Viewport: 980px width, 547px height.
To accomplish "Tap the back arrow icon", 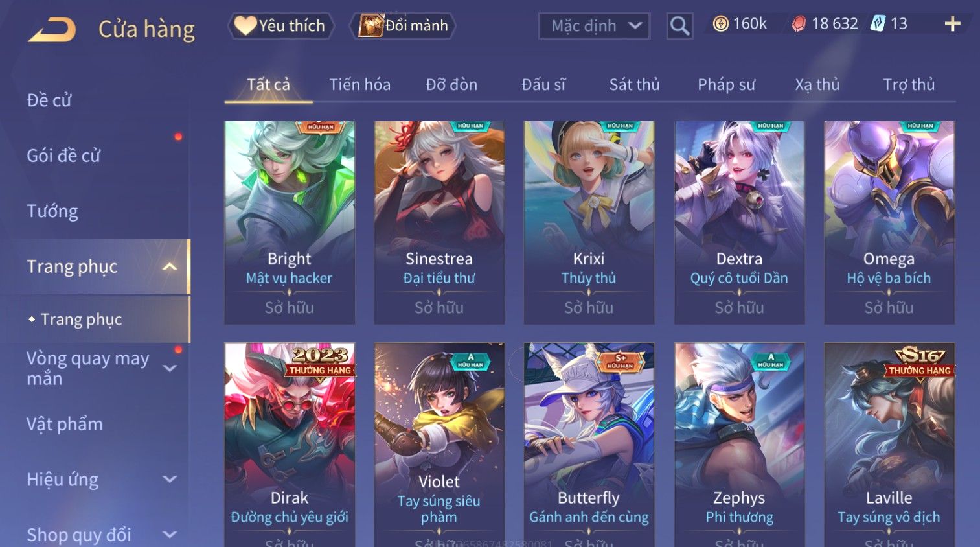I will click(x=52, y=30).
